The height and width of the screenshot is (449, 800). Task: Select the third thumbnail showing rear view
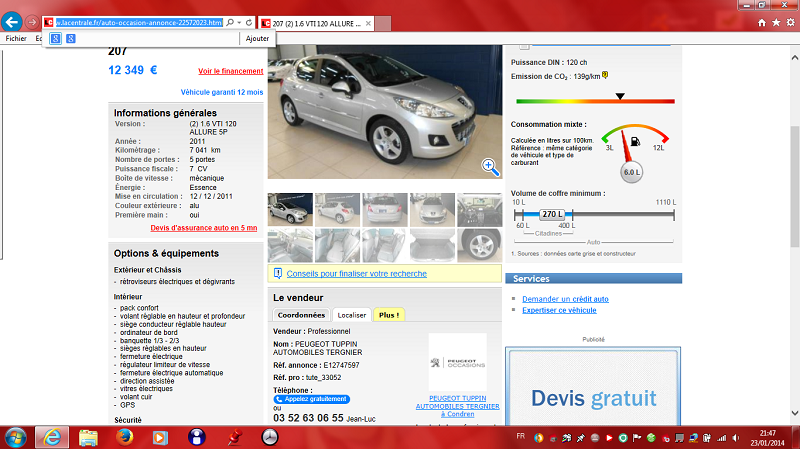pyautogui.click(x=385, y=209)
